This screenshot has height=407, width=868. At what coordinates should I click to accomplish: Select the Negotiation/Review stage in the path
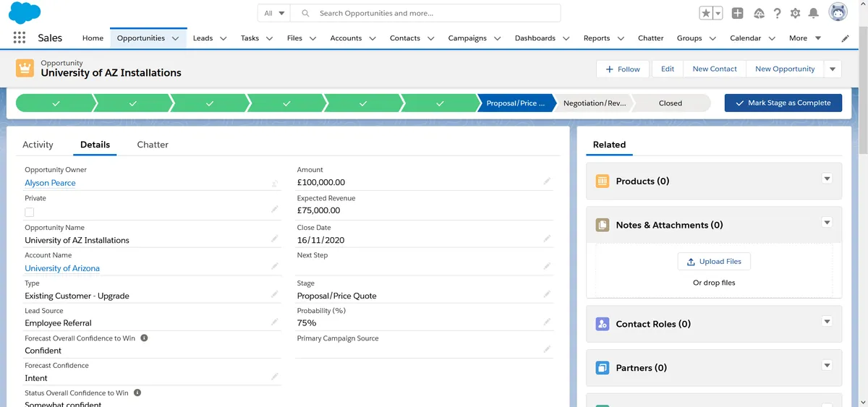[x=594, y=103]
